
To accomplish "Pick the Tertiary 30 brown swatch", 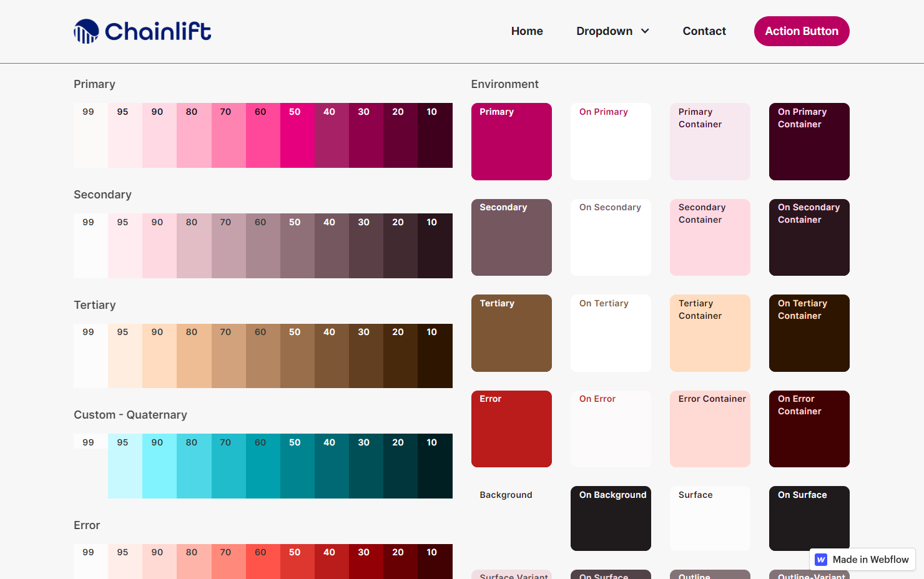I will pos(366,356).
